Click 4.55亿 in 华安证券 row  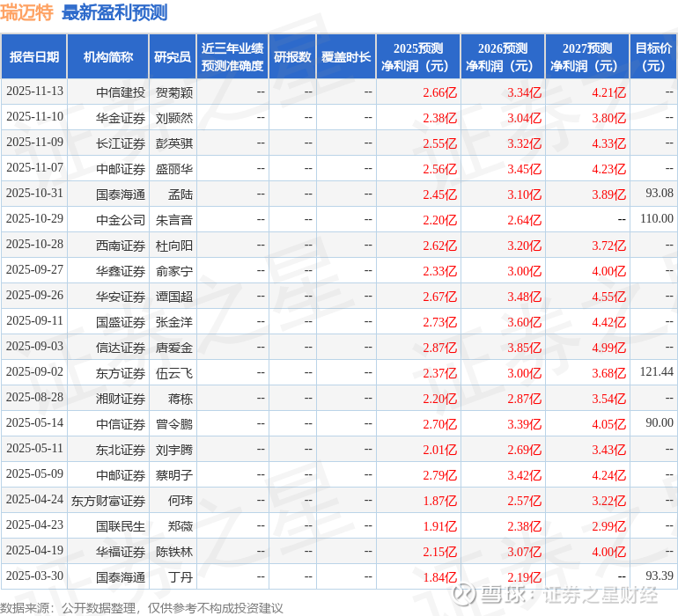[x=608, y=297]
